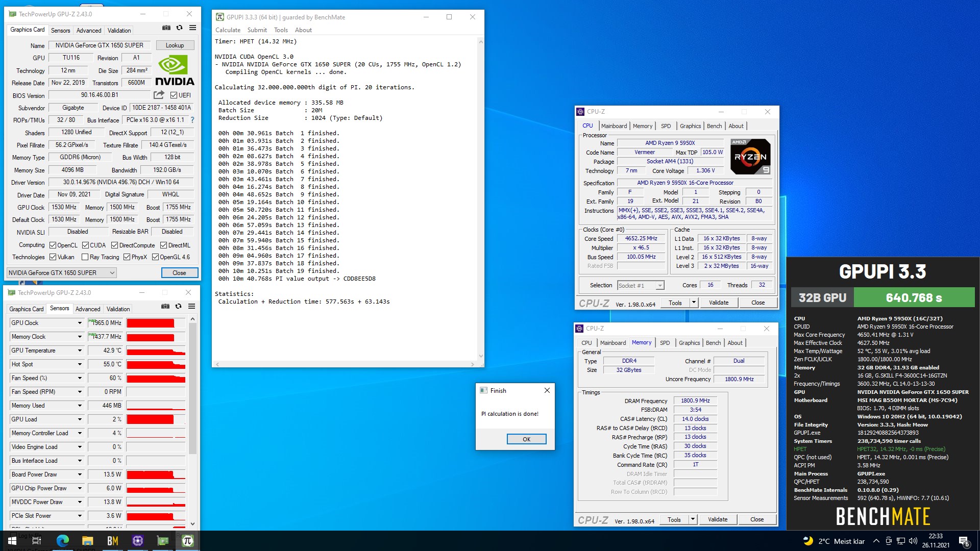Click Close button in top GPU-Z window

click(179, 273)
